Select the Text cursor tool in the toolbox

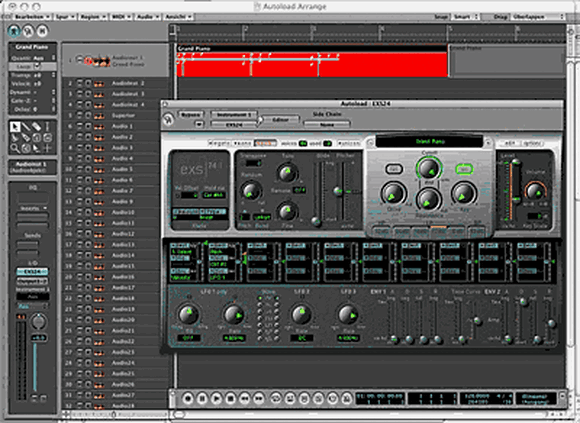(x=47, y=127)
